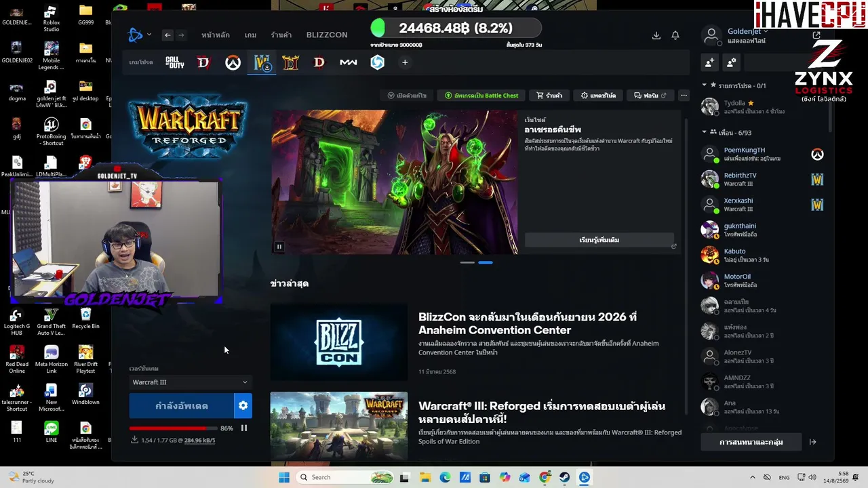Open Microsoft Edge from the taskbar

pos(445,477)
